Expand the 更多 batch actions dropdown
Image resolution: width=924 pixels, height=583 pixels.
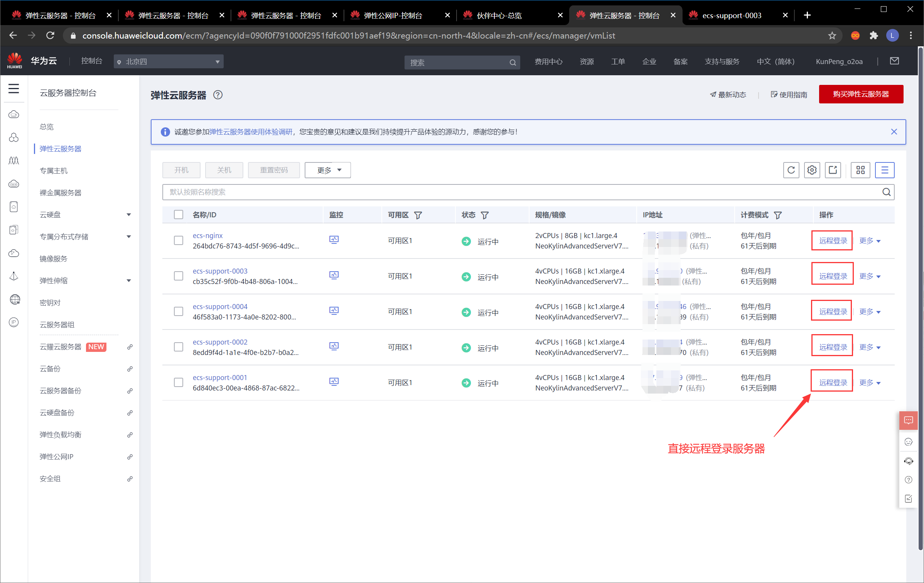328,170
